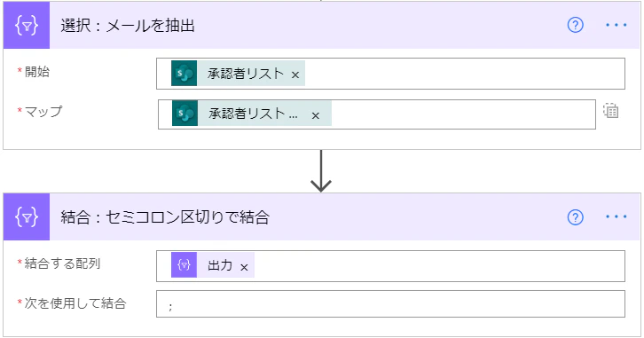Remove the 出力 token from 結合する配列 field
This screenshot has height=338, width=644.
(244, 267)
